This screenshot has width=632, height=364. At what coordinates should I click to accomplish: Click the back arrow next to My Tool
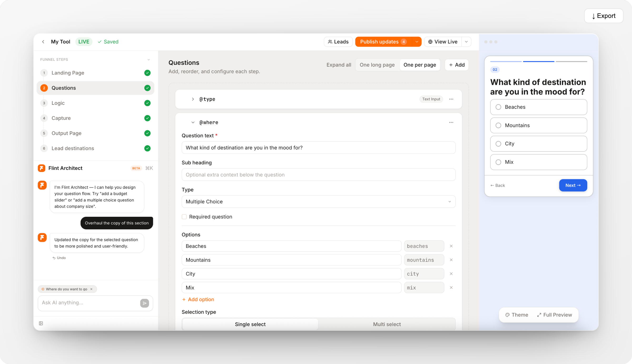click(43, 42)
